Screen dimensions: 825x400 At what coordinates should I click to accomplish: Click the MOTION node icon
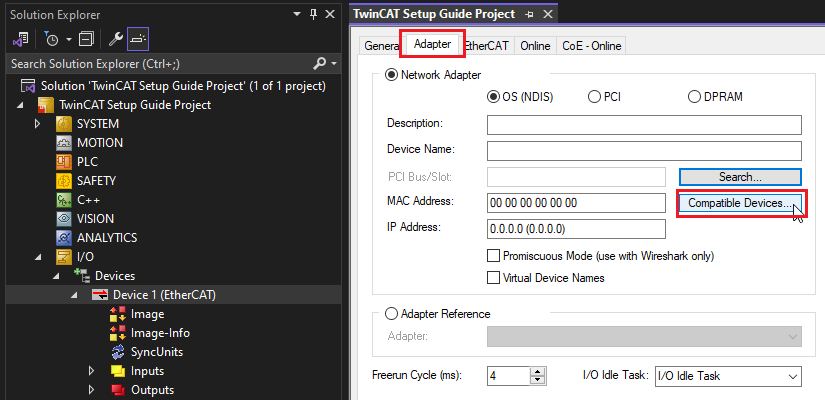[x=64, y=143]
